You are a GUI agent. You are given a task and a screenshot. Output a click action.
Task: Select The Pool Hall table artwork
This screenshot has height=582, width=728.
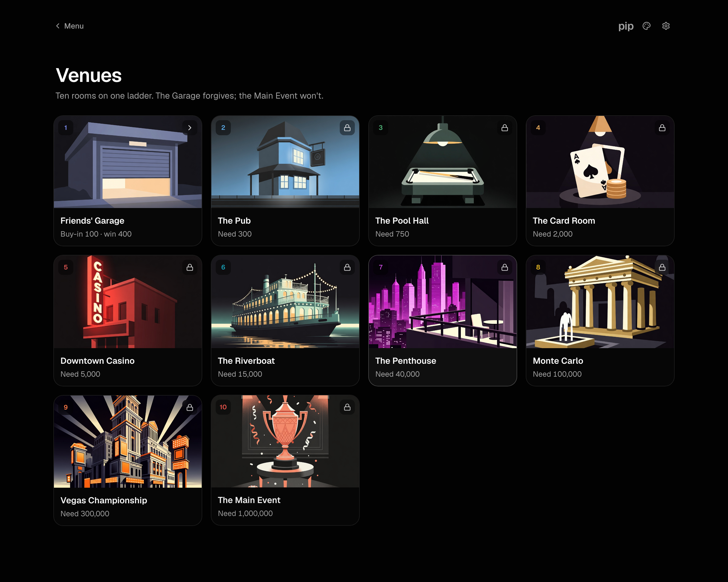(x=443, y=162)
